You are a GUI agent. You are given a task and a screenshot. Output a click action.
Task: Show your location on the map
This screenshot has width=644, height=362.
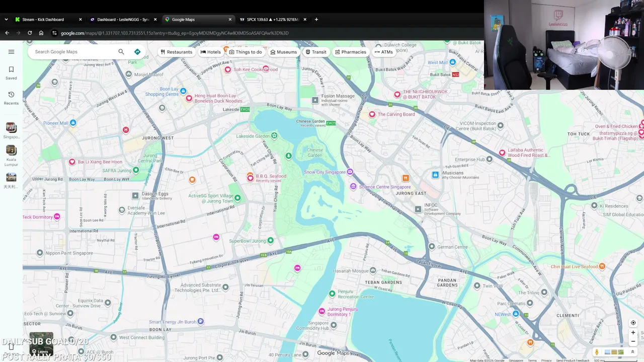coord(633,323)
